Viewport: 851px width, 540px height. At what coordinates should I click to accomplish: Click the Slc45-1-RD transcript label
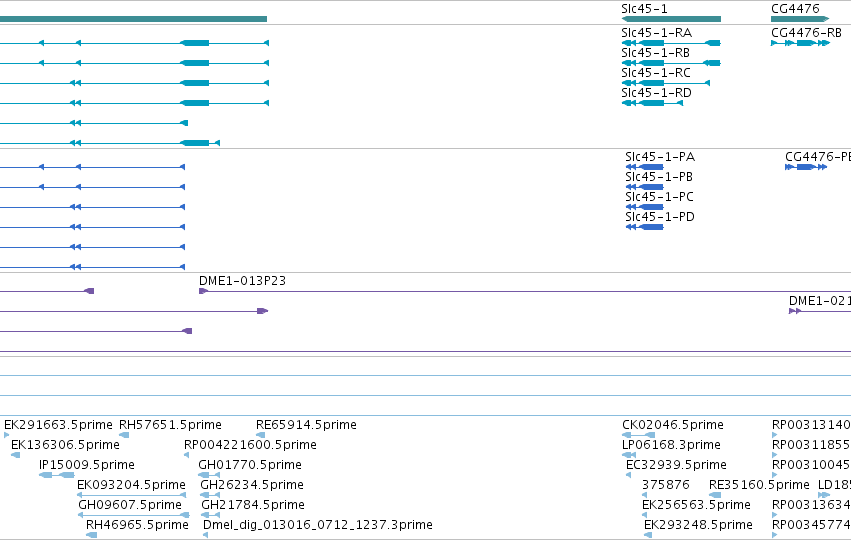[657, 93]
